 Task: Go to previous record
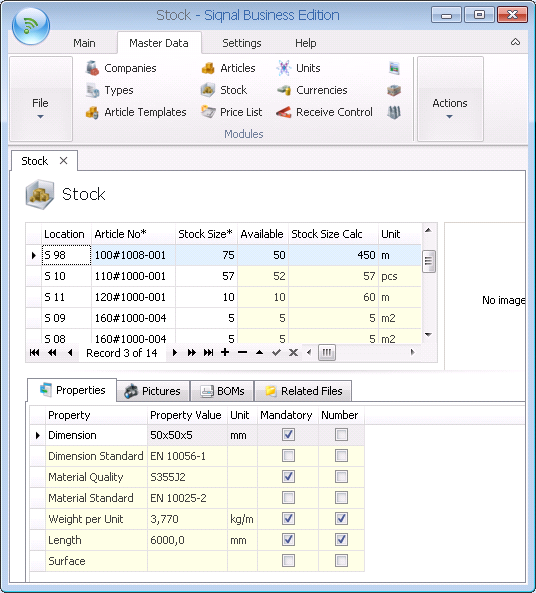[x=70, y=352]
